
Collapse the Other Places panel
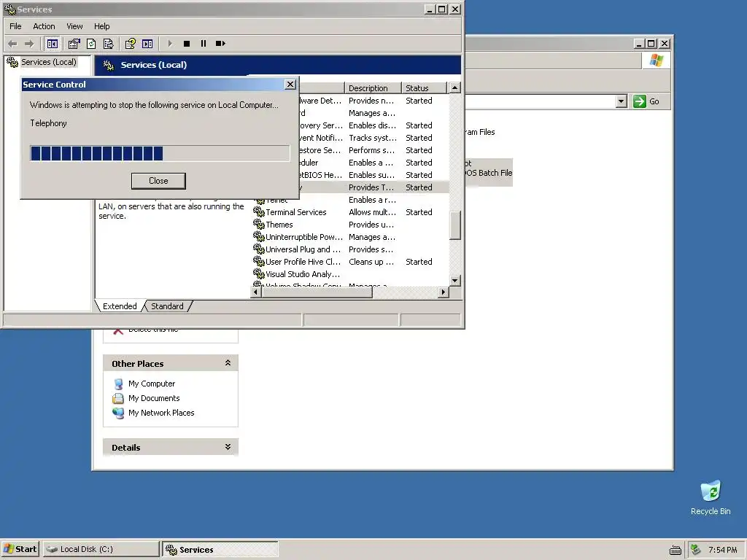(228, 363)
